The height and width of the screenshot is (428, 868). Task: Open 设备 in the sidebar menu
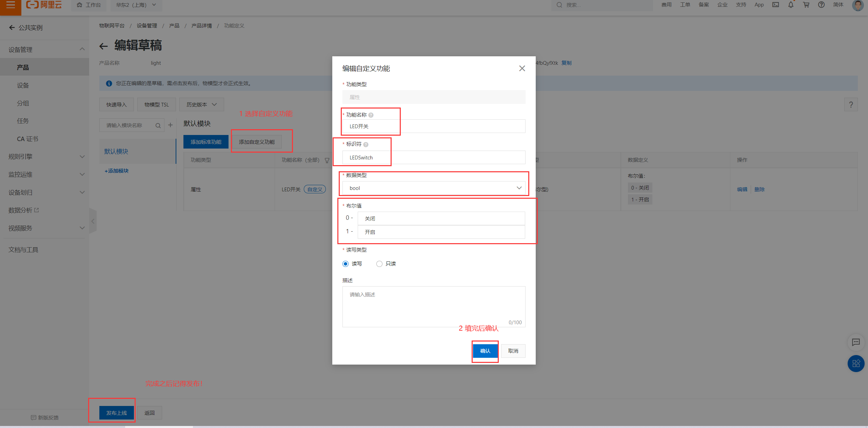pyautogui.click(x=23, y=85)
